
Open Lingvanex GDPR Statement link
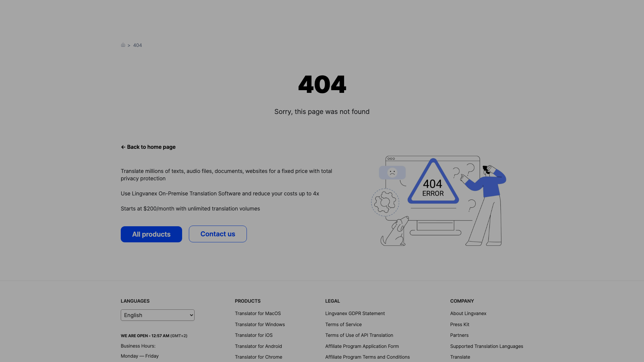[x=355, y=313]
